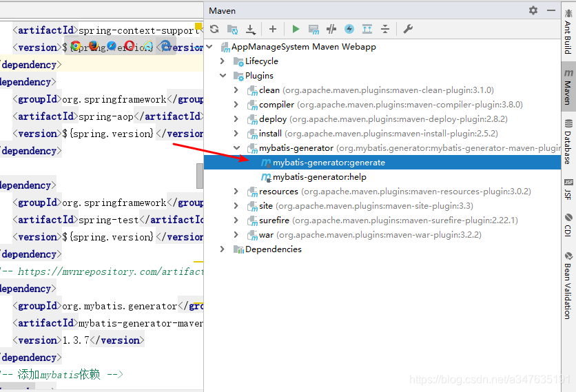Click version 1.3.7 text in editor

tap(76, 340)
